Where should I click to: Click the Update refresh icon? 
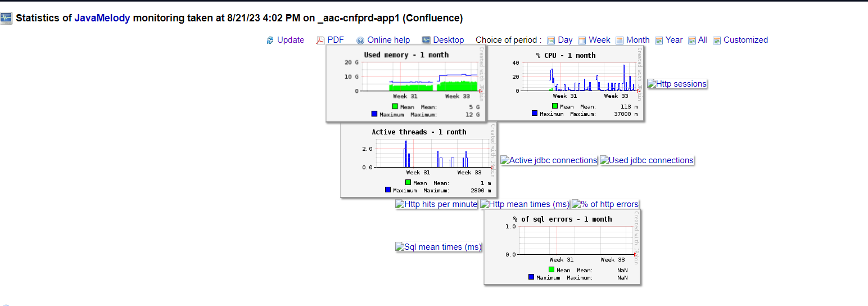coord(270,40)
